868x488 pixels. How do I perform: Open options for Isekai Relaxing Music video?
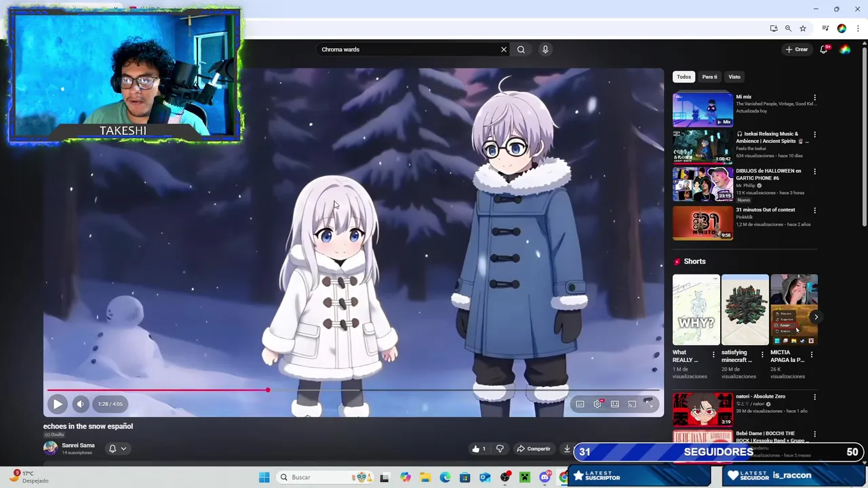(814, 135)
